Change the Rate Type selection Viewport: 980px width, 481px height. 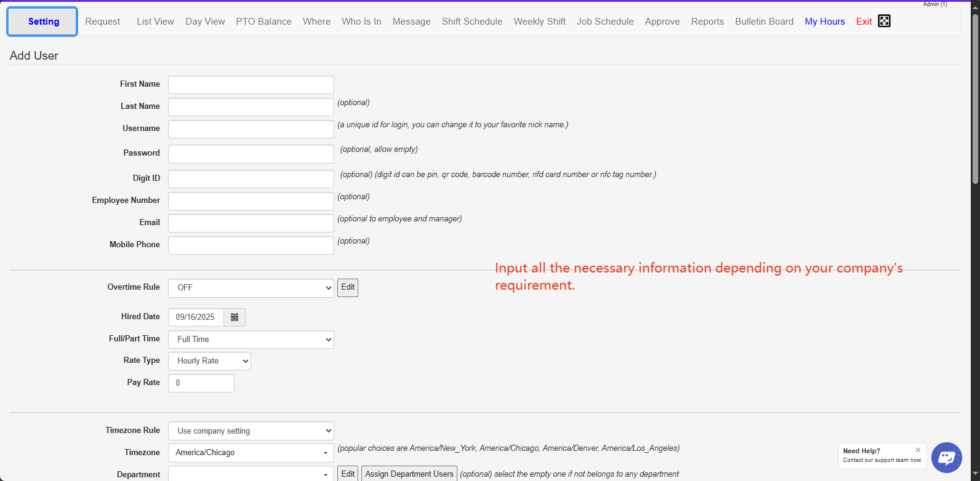209,361
